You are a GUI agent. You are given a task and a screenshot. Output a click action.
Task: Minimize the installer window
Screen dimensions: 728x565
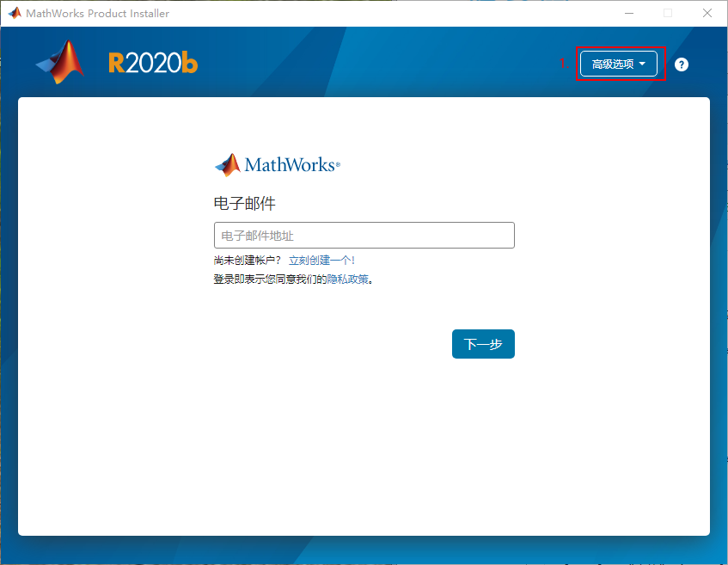[628, 13]
